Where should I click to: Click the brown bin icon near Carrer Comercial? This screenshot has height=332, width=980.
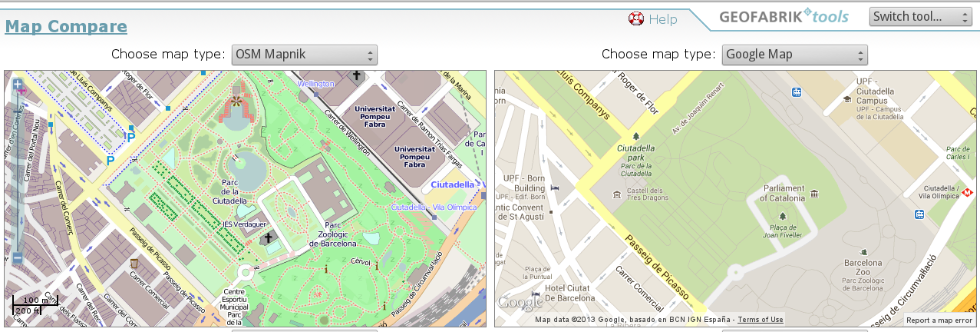tap(134, 264)
